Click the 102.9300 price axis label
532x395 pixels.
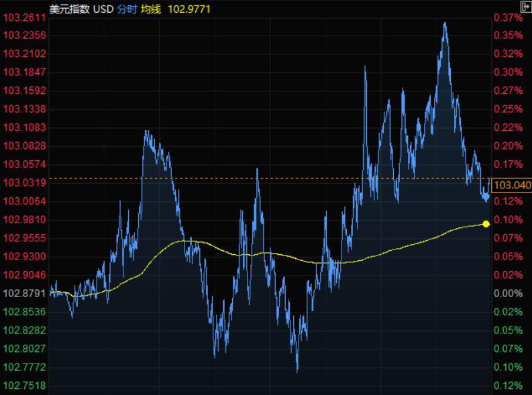click(x=24, y=256)
